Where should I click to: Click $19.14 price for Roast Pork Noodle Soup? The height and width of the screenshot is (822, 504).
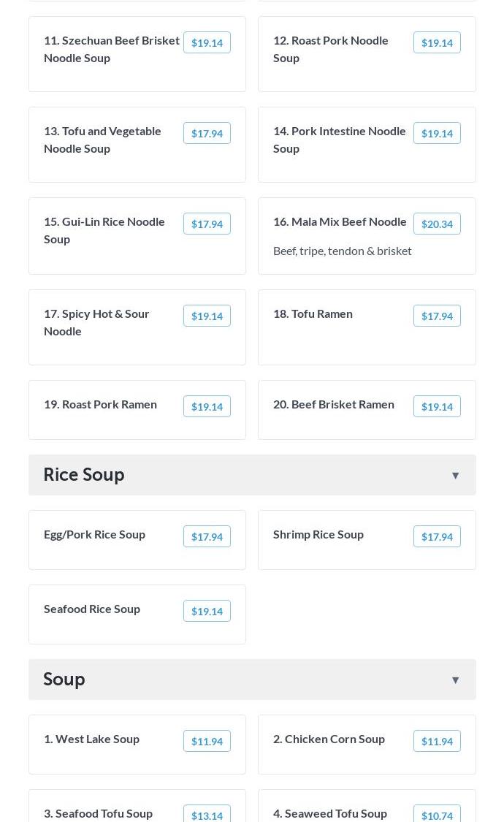point(437,43)
